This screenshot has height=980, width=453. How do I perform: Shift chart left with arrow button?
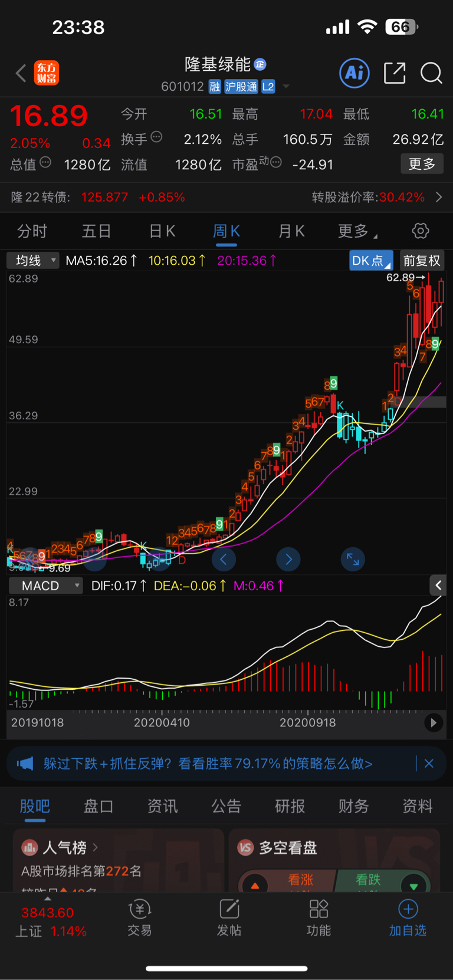pyautogui.click(x=224, y=559)
